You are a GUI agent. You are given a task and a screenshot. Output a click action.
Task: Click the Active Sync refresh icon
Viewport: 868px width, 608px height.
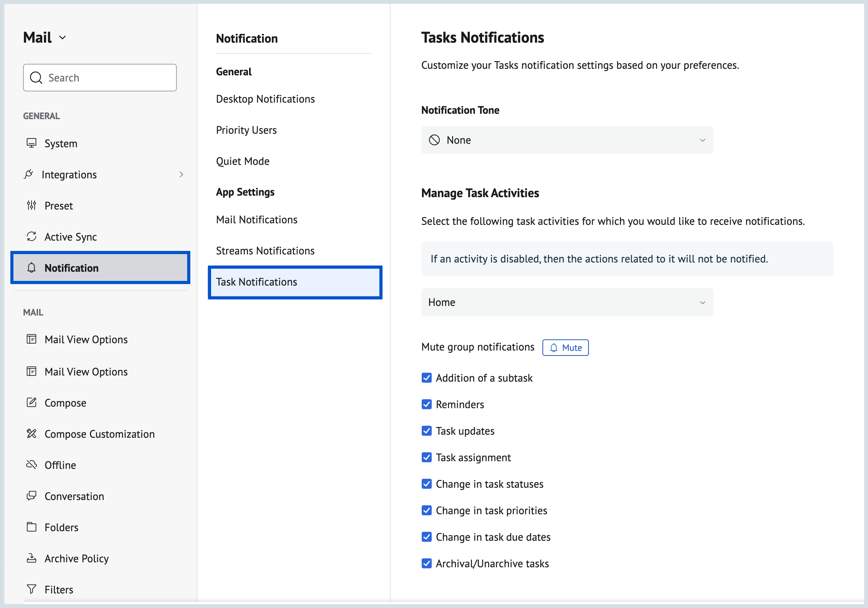pos(32,237)
